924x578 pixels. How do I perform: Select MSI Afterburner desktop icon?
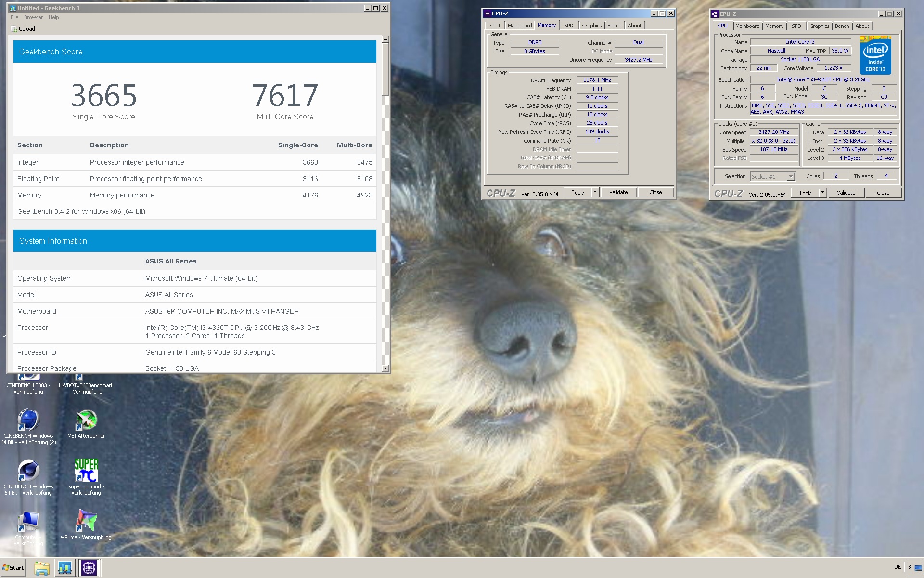pyautogui.click(x=86, y=420)
